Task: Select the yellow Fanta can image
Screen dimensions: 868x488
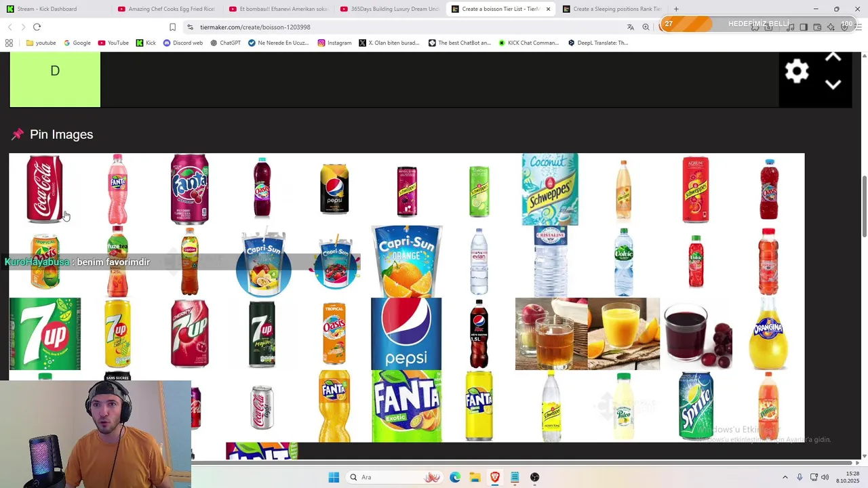Action: click(479, 406)
